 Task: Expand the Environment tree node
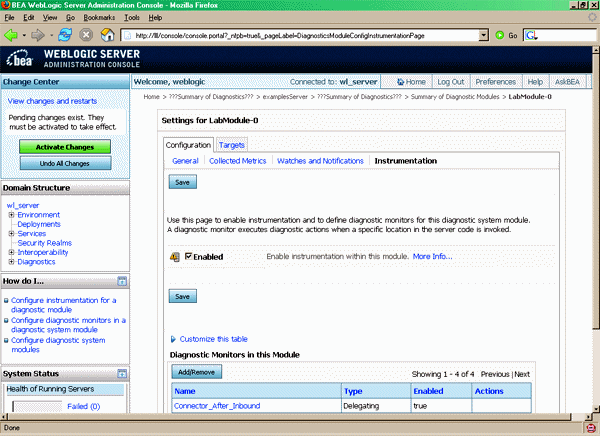(11, 215)
